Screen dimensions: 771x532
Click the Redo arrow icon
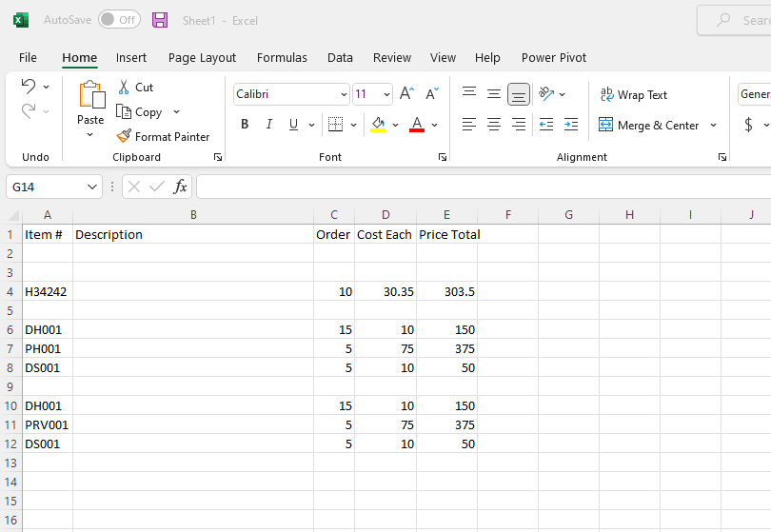tap(29, 111)
